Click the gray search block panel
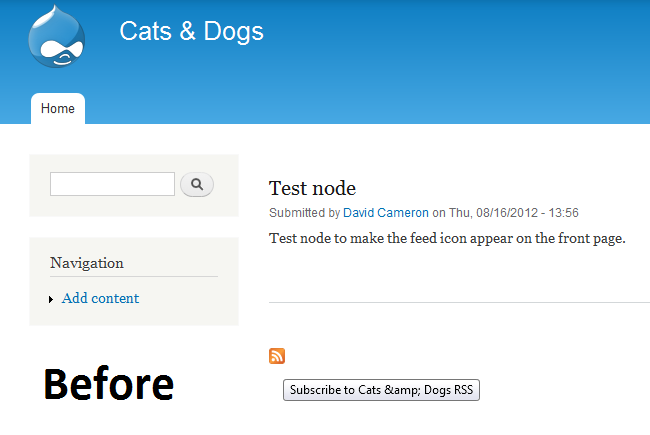The width and height of the screenshot is (650, 435). point(134,185)
